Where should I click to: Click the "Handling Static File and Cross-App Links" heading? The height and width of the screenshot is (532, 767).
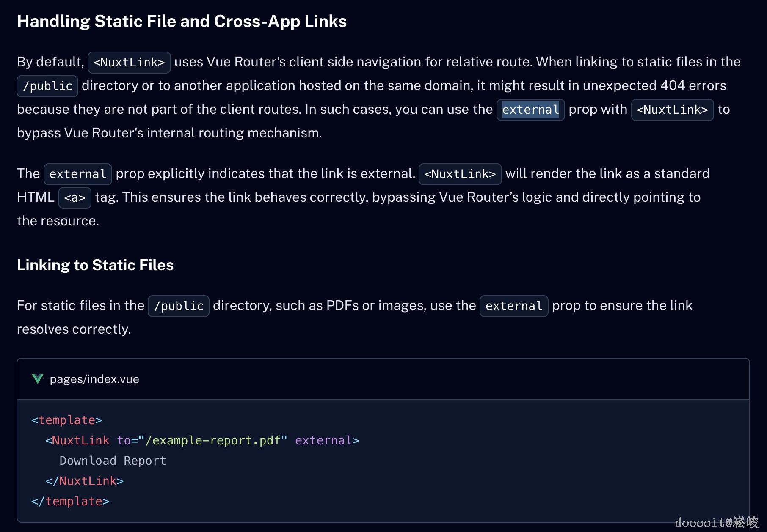pos(182,22)
